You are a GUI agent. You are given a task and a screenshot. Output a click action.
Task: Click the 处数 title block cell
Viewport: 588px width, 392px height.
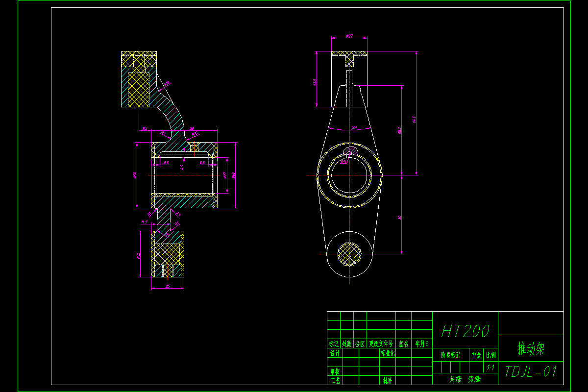(x=347, y=344)
